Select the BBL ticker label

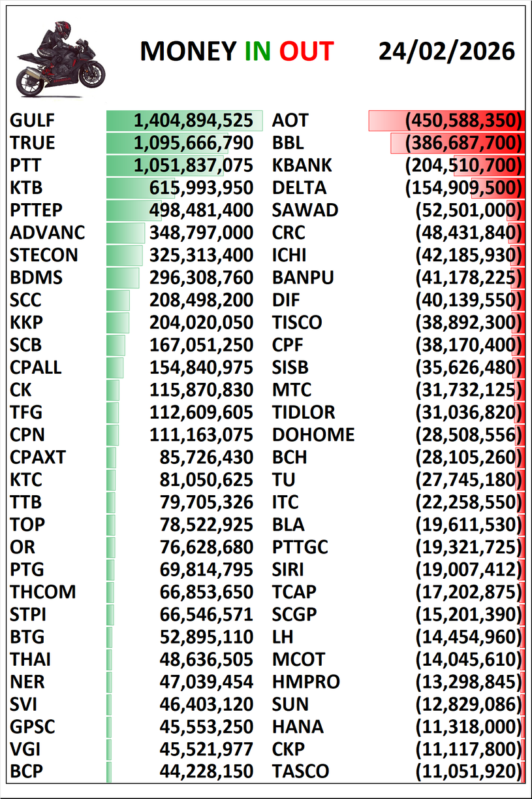tap(288, 143)
